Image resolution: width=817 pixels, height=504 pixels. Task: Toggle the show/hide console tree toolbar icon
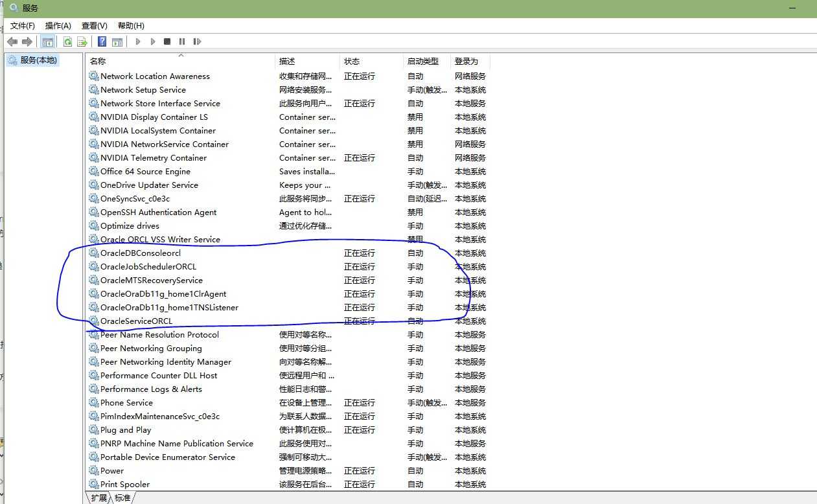[x=47, y=41]
